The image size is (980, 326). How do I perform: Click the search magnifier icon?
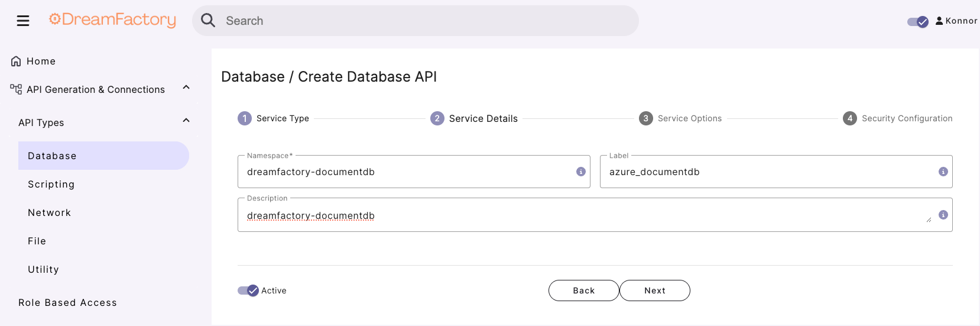coord(208,21)
